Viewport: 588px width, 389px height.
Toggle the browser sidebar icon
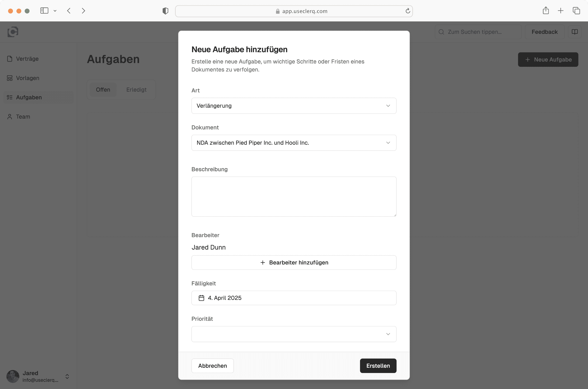tap(44, 11)
